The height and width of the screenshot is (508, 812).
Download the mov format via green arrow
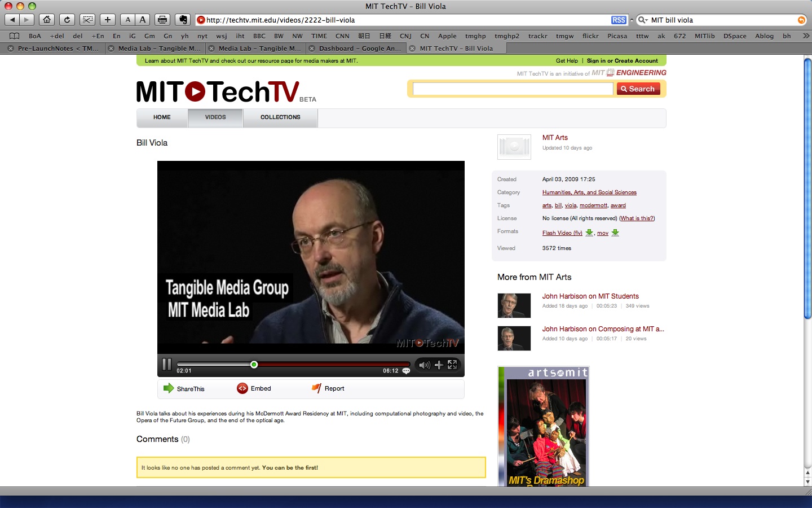click(615, 233)
